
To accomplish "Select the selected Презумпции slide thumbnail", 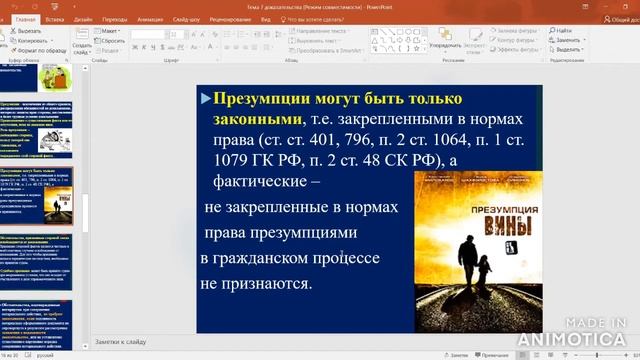I will 36,196.
